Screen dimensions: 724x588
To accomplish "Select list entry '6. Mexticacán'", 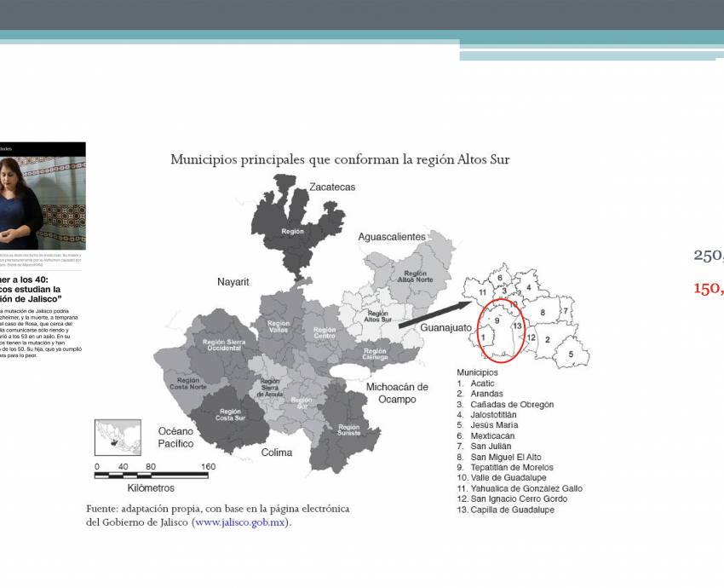I will (x=486, y=435).
